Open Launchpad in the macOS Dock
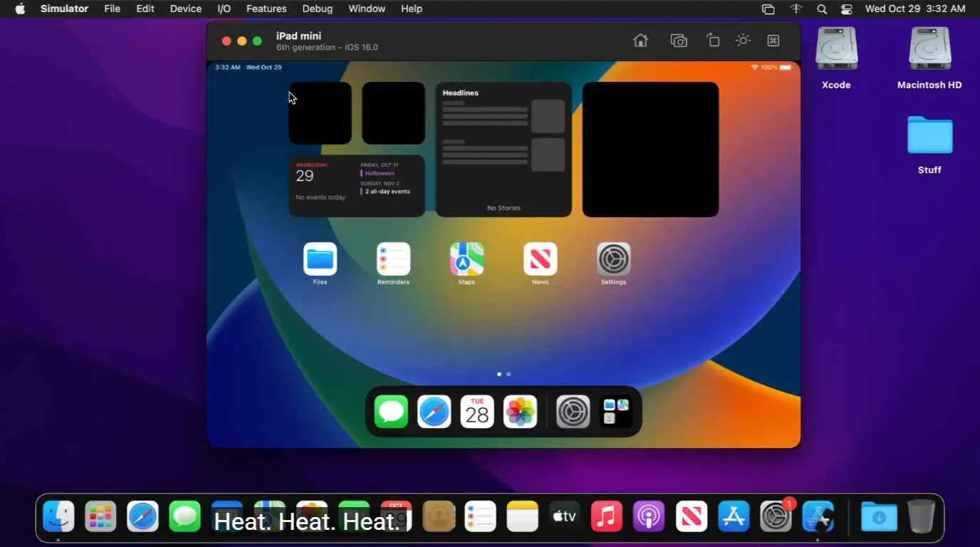980x547 pixels. tap(100, 516)
